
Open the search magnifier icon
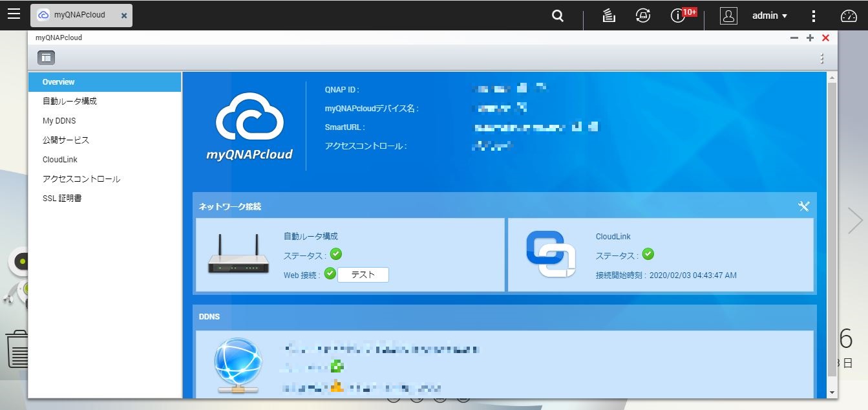558,16
